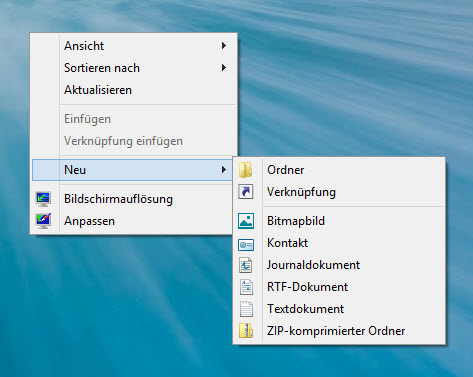Click empty desktop wallpaper to dismiss menu
The image size is (473, 377).
coord(350,83)
